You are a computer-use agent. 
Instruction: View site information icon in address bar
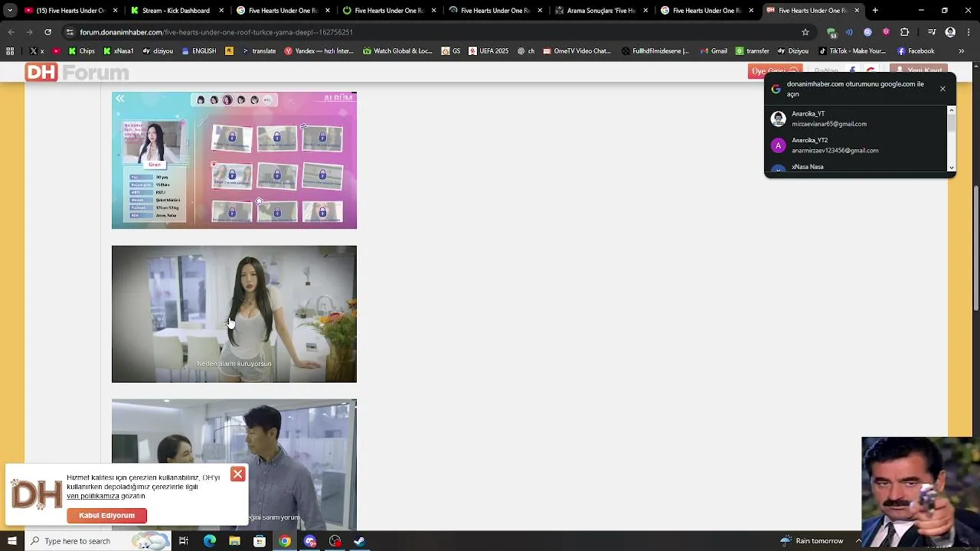[70, 32]
